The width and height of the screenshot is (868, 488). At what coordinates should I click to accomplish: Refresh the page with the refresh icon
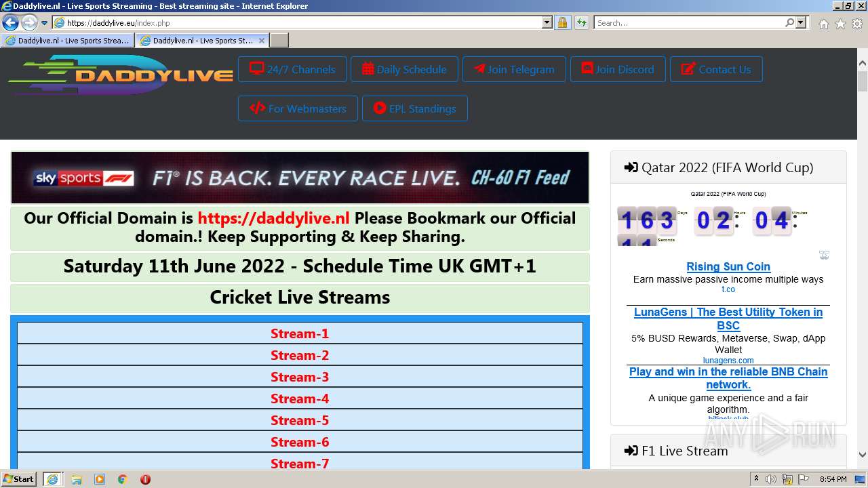coord(581,22)
